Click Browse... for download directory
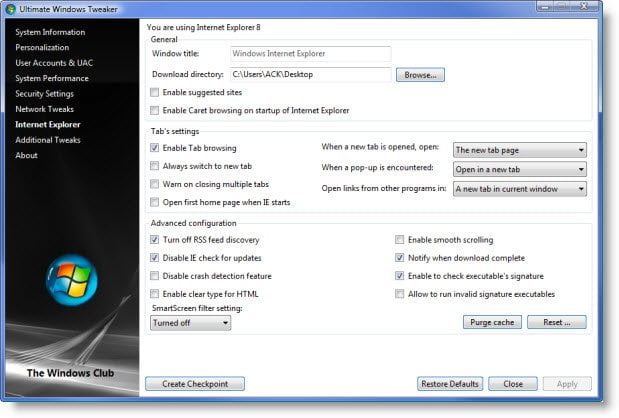This screenshot has width=619, height=418. point(420,75)
